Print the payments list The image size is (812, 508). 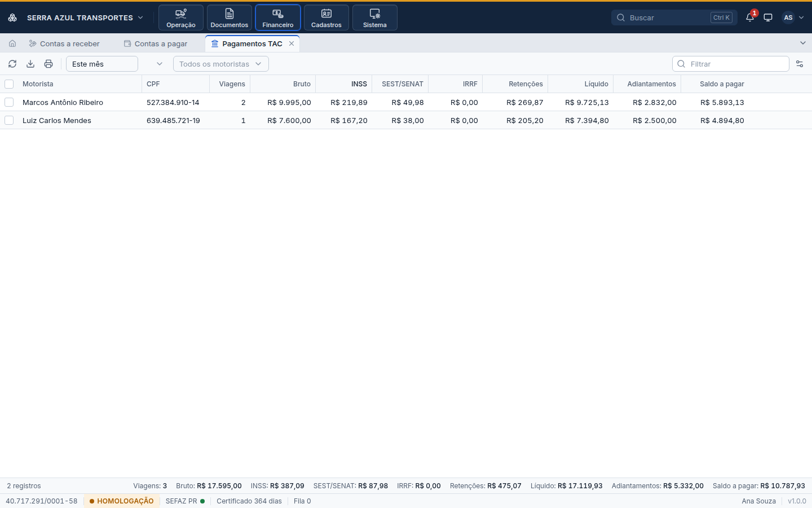coord(48,64)
